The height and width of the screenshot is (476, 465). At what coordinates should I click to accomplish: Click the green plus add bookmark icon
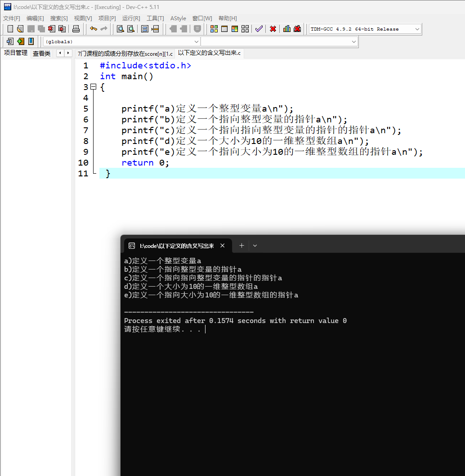pyautogui.click(x=20, y=41)
